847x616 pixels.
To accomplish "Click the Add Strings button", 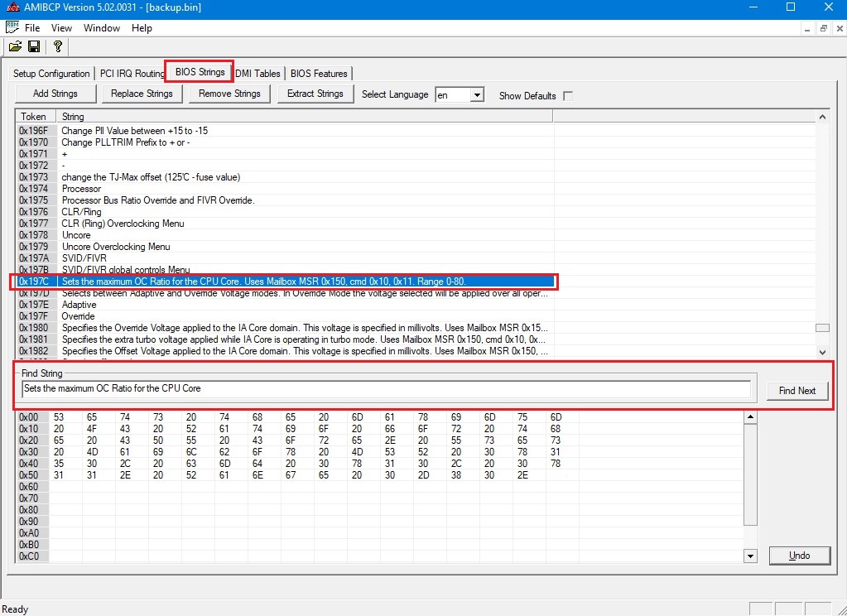I will (55, 94).
